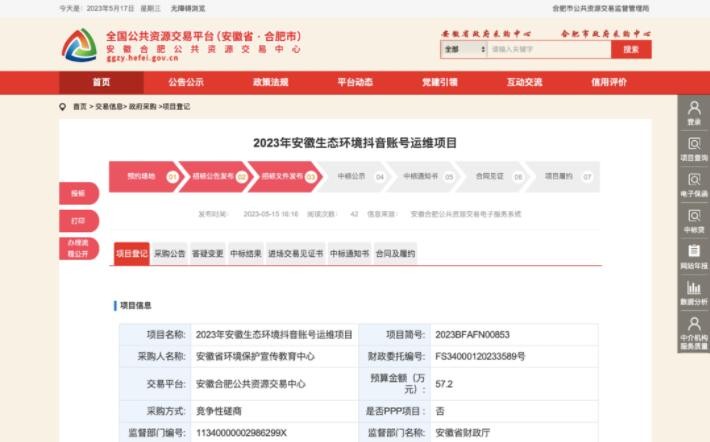Open 数据分析 chart icon in sidebar

click(694, 293)
